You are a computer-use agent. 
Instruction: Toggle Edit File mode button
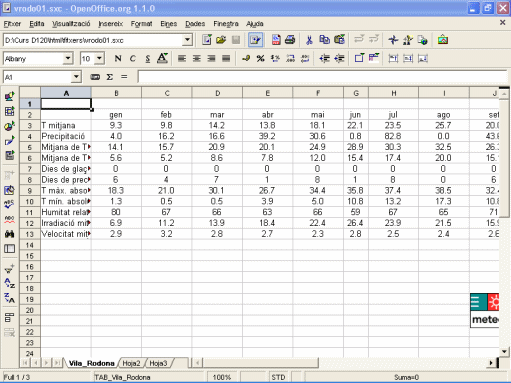pyautogui.click(x=255, y=40)
